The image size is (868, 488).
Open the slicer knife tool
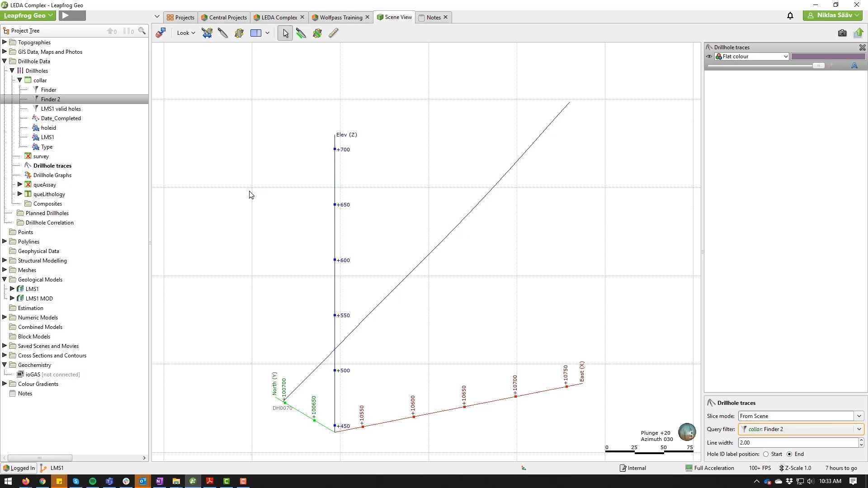[223, 33]
